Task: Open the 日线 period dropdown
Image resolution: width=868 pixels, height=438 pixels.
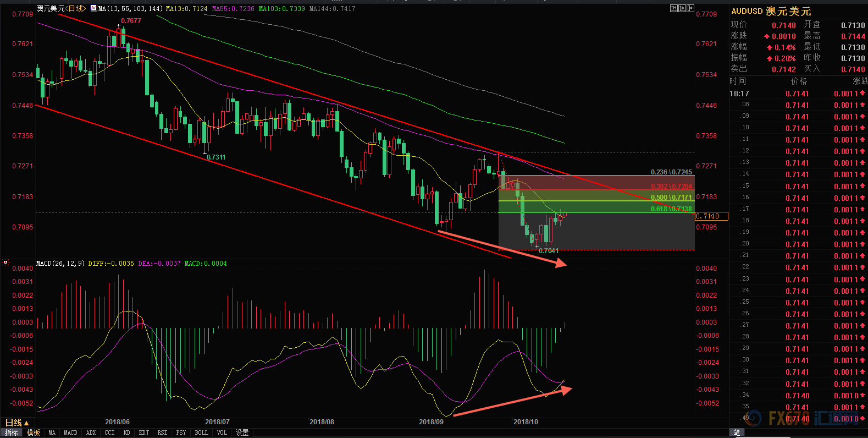Action: 16,423
